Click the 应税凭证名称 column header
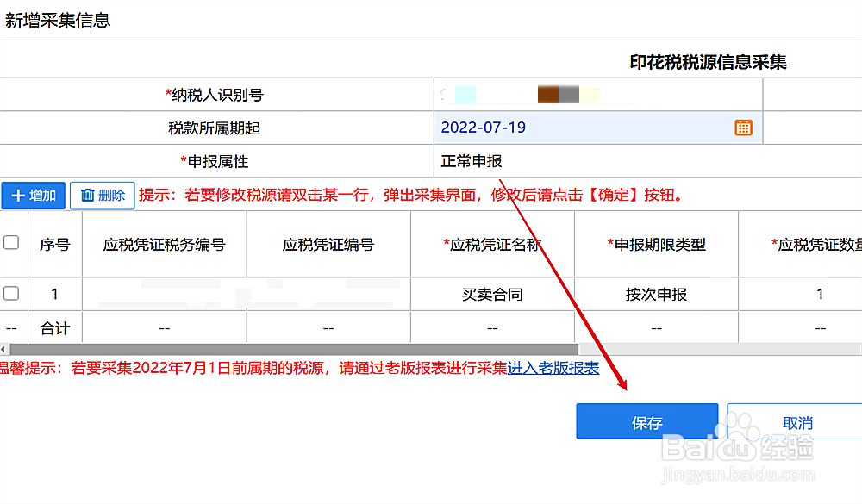 coord(492,244)
